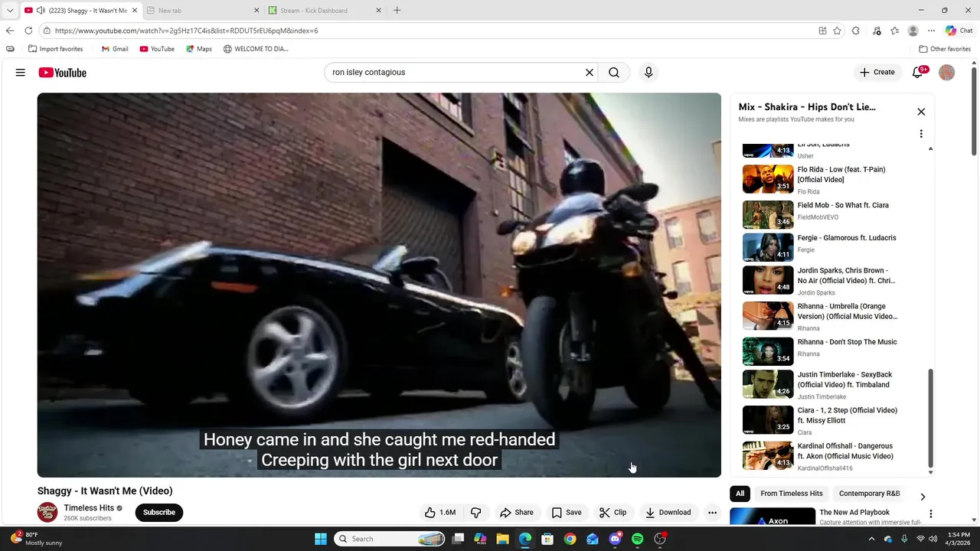This screenshot has width=980, height=551.
Task: Open the Create button
Action: coord(877,72)
